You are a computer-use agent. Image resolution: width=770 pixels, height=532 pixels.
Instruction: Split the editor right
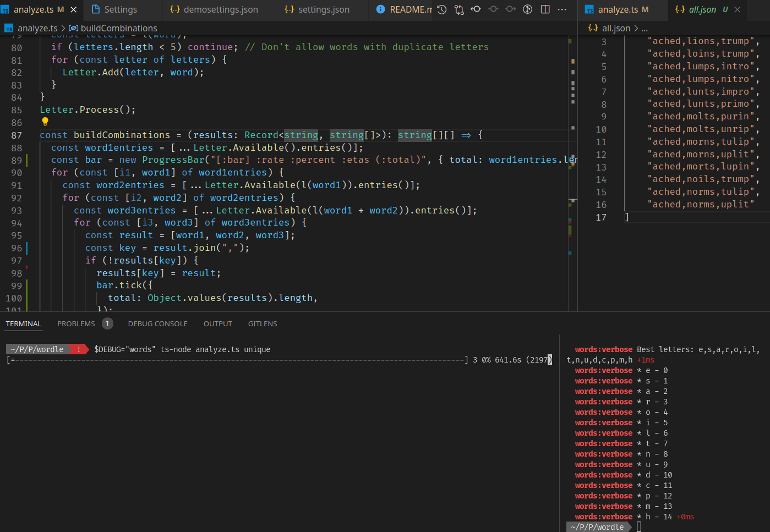pos(545,9)
